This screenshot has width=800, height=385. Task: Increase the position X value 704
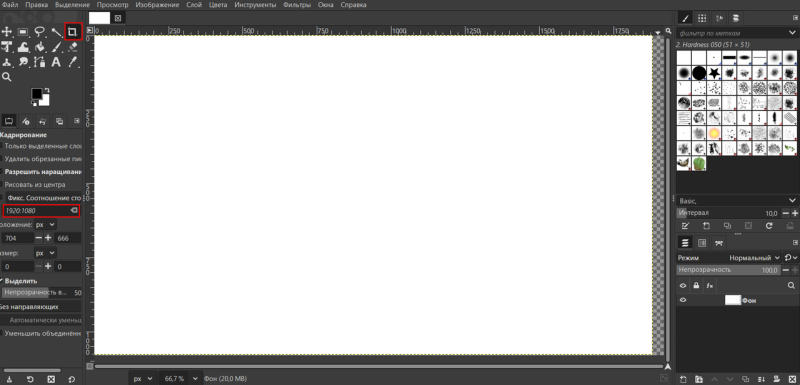48,238
